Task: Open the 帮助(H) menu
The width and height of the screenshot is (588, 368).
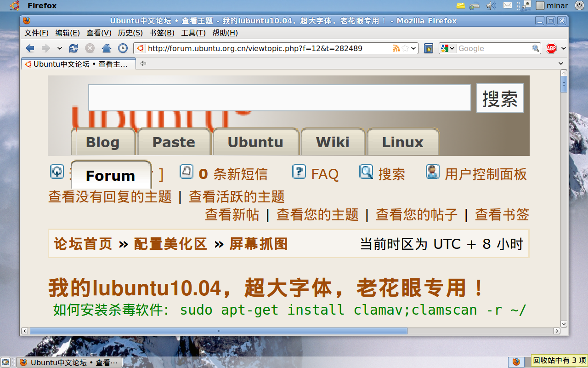Action: pyautogui.click(x=225, y=33)
